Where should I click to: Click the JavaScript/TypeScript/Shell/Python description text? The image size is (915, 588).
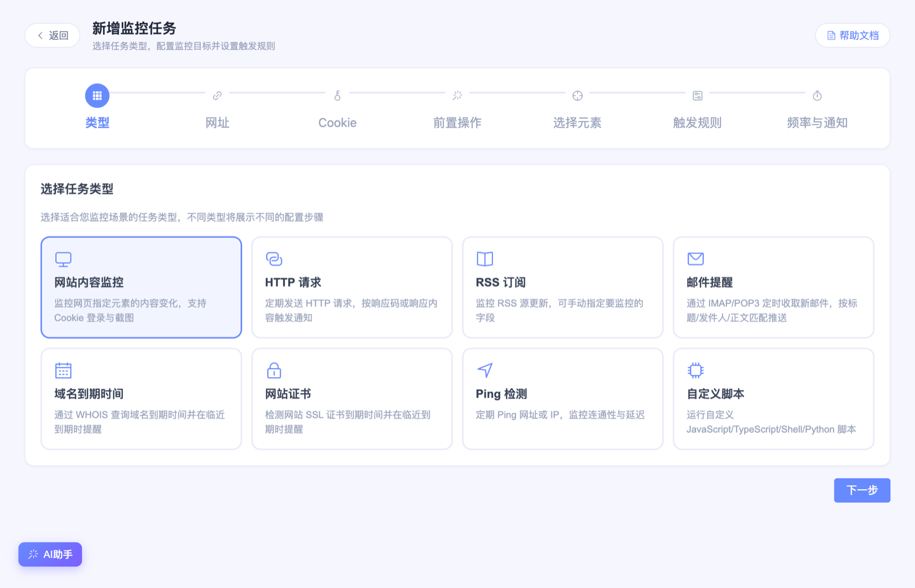point(771,422)
